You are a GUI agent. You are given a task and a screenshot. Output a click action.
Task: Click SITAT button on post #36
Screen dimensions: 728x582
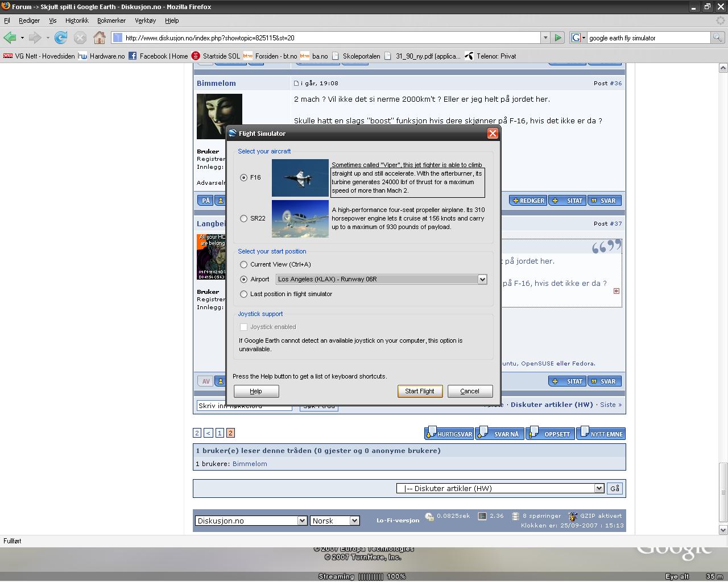[568, 201]
